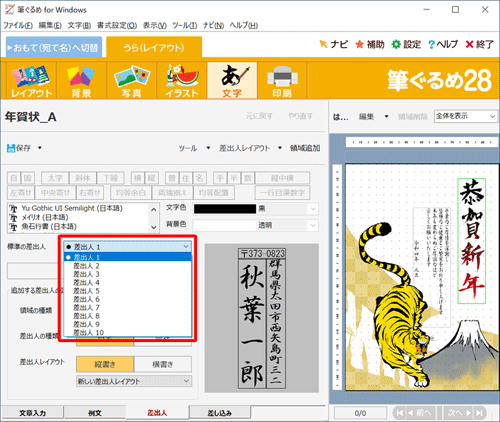Click the 0/0 record counter field

(x=360, y=413)
